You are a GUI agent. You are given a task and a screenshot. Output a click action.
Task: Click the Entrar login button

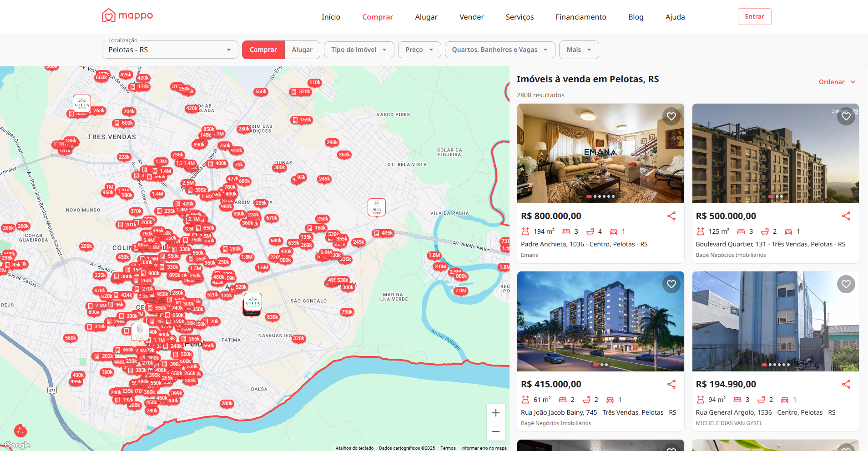[x=754, y=16]
